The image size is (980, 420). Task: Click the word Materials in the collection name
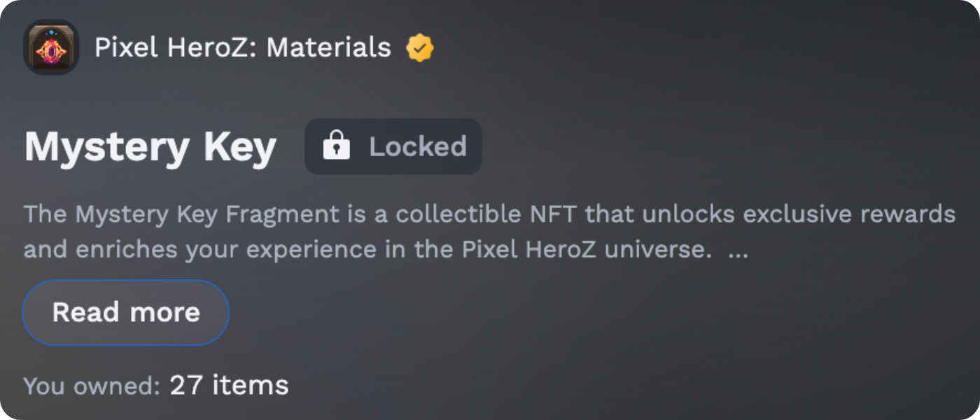[x=328, y=48]
